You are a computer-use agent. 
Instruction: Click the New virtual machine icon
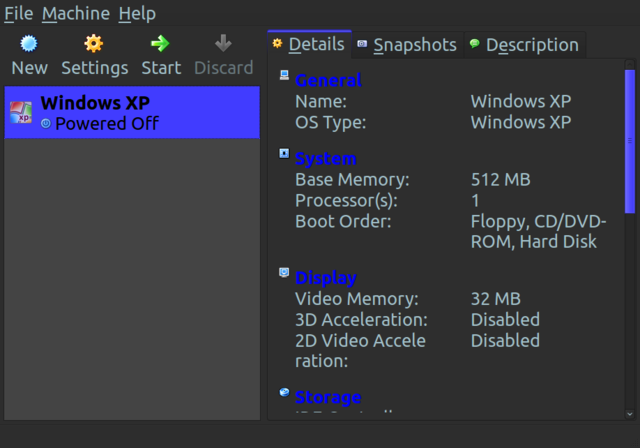click(x=29, y=43)
